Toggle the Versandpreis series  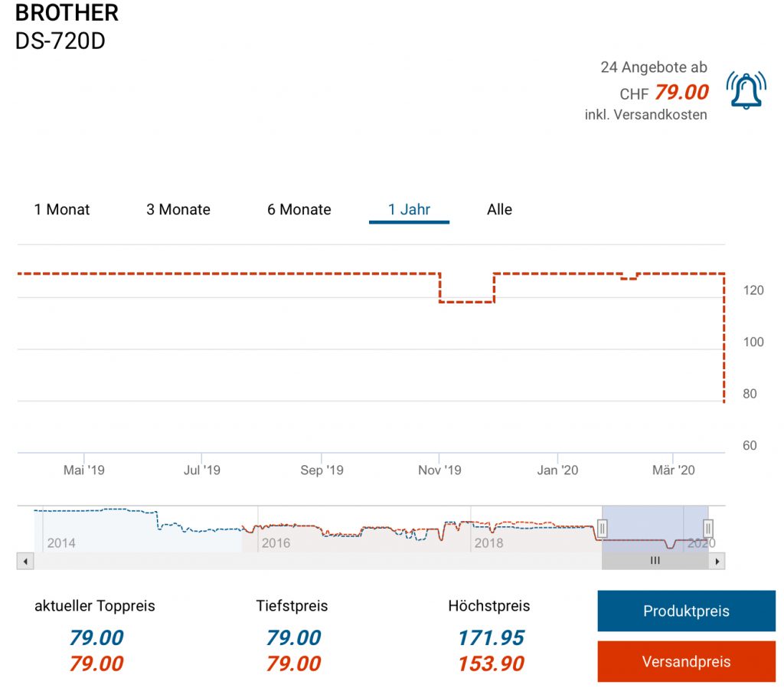pos(686,662)
